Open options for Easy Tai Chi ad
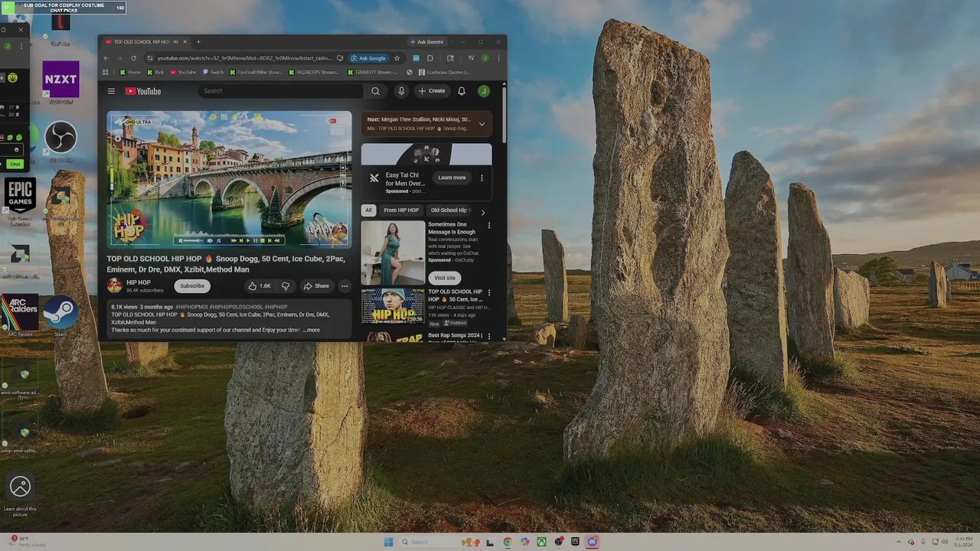 click(482, 178)
